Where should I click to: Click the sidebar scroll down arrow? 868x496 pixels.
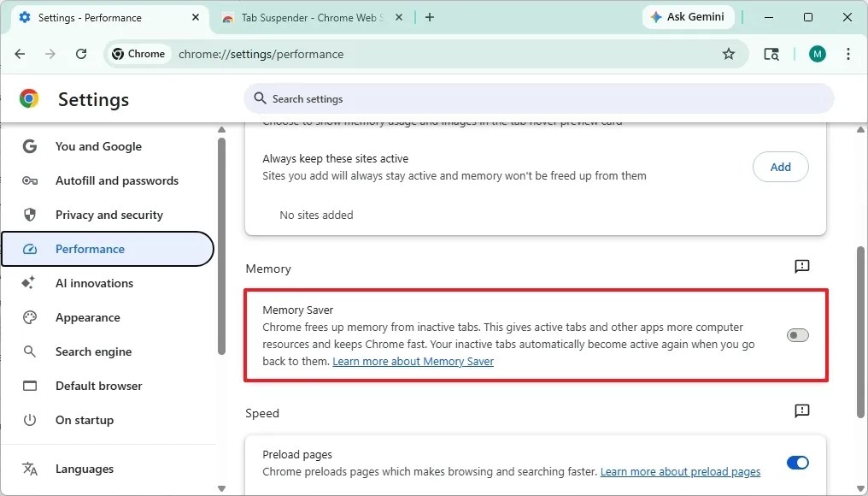[221, 489]
